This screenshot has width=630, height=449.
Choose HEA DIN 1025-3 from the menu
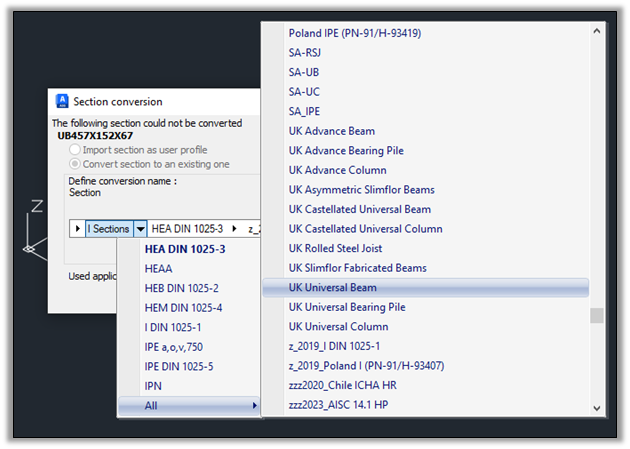point(189,249)
